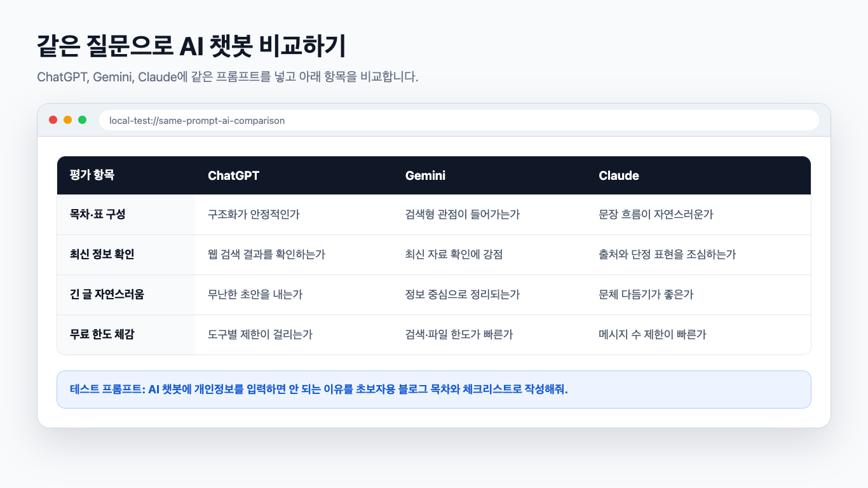Click the Claude column header
The width and height of the screenshot is (868, 488).
coord(698,175)
